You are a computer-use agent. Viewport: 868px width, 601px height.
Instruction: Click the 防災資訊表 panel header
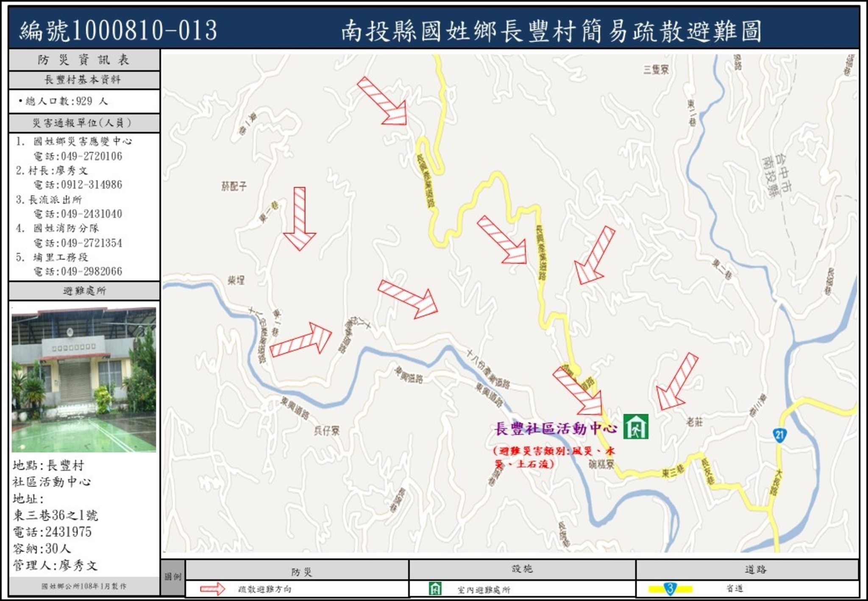coord(84,60)
